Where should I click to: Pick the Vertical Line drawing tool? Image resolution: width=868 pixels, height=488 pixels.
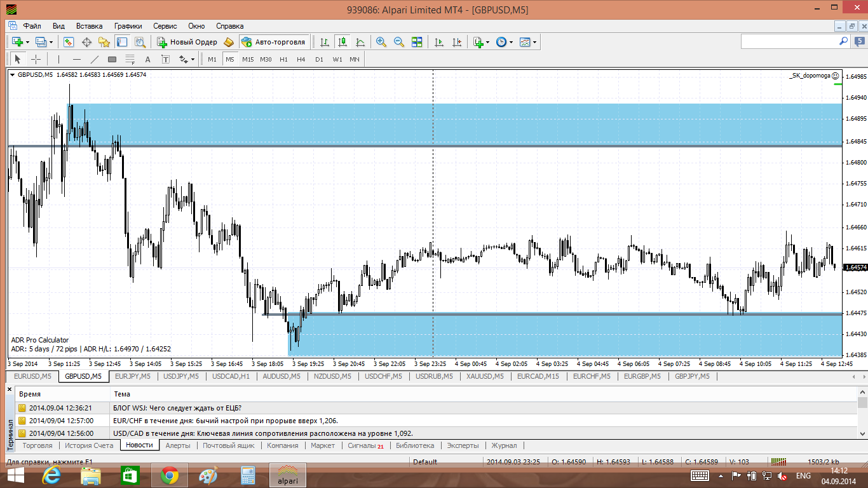[x=58, y=59]
